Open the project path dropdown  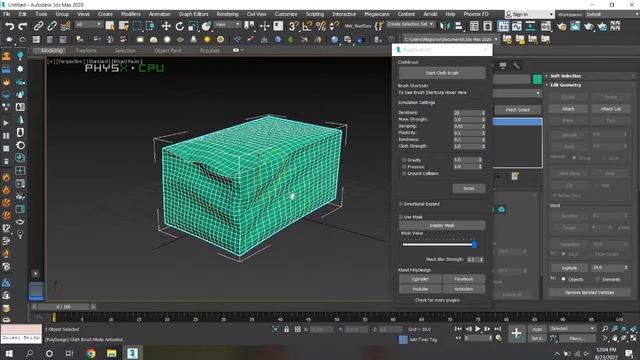[451, 39]
